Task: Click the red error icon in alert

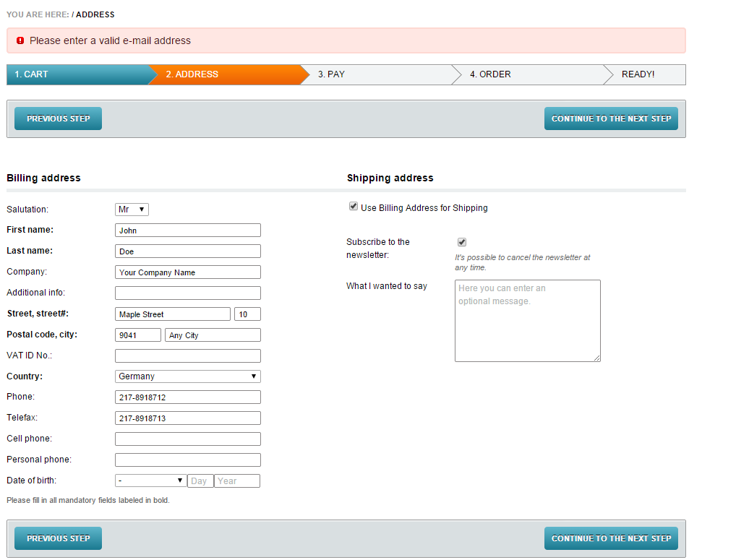Action: [20, 40]
